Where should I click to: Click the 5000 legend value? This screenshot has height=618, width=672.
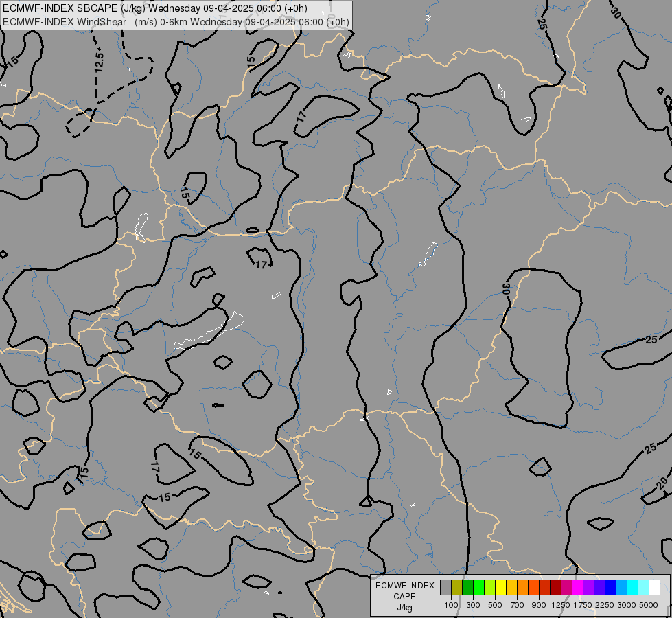coord(649,605)
